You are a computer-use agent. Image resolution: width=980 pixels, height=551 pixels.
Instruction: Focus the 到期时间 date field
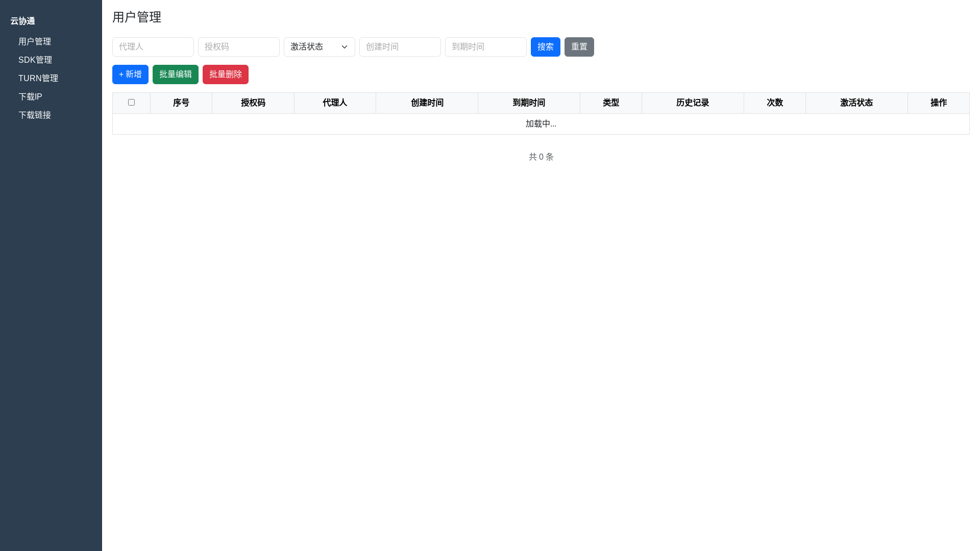tap(486, 47)
